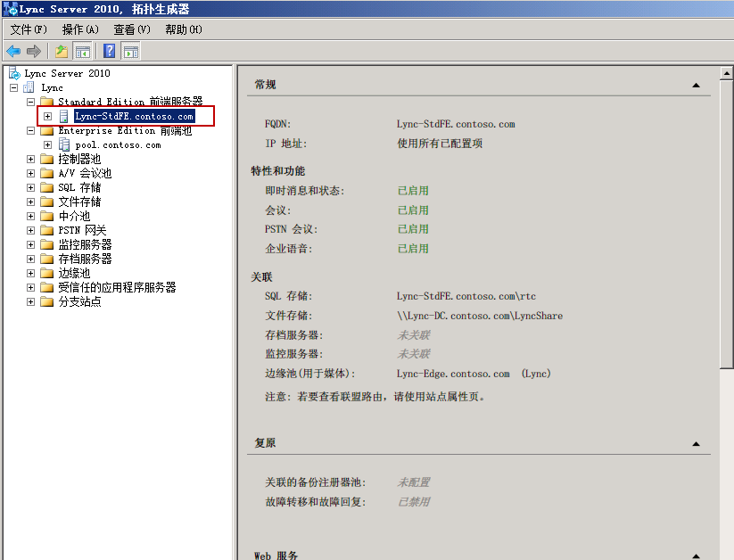Click the Up one level folder icon
Screen dimensions: 734x560
tap(62, 51)
